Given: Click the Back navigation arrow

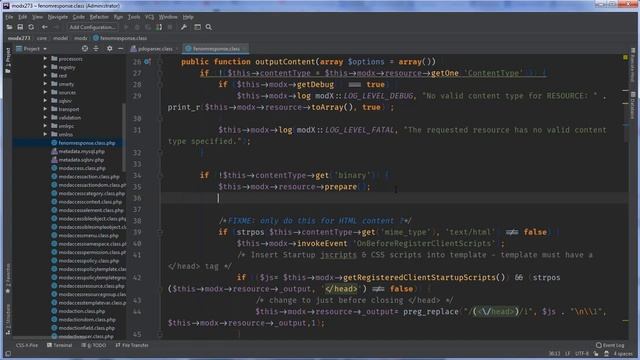Looking at the screenshot, I should coord(44,27).
